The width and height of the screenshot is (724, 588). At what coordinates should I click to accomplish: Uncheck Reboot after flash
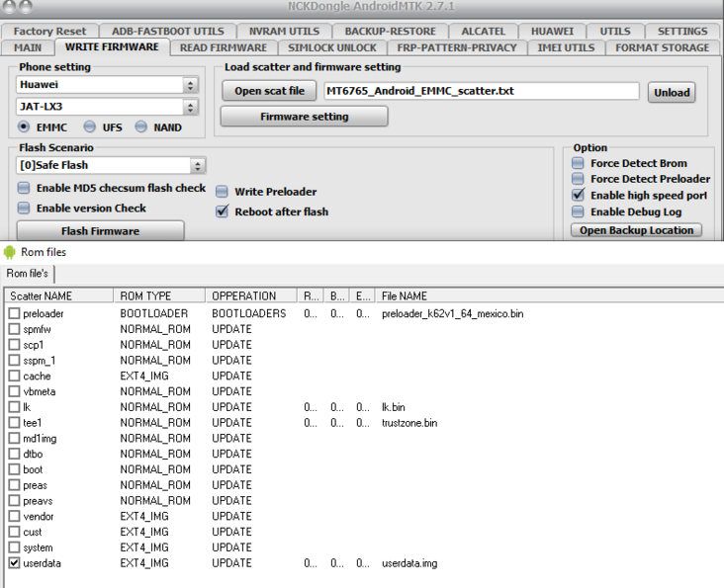coord(223,211)
